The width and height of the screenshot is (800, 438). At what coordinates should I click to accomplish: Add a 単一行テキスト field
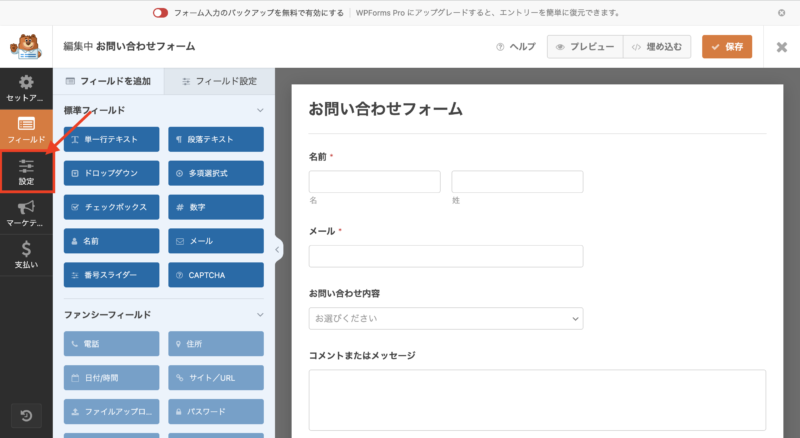(111, 139)
